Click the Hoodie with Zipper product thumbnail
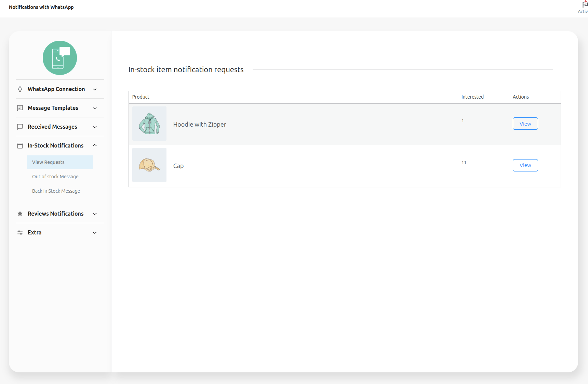The height and width of the screenshot is (384, 588). [x=149, y=124]
